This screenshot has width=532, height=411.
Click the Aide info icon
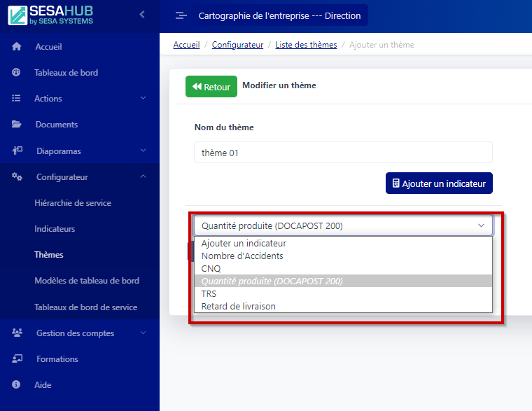click(17, 385)
